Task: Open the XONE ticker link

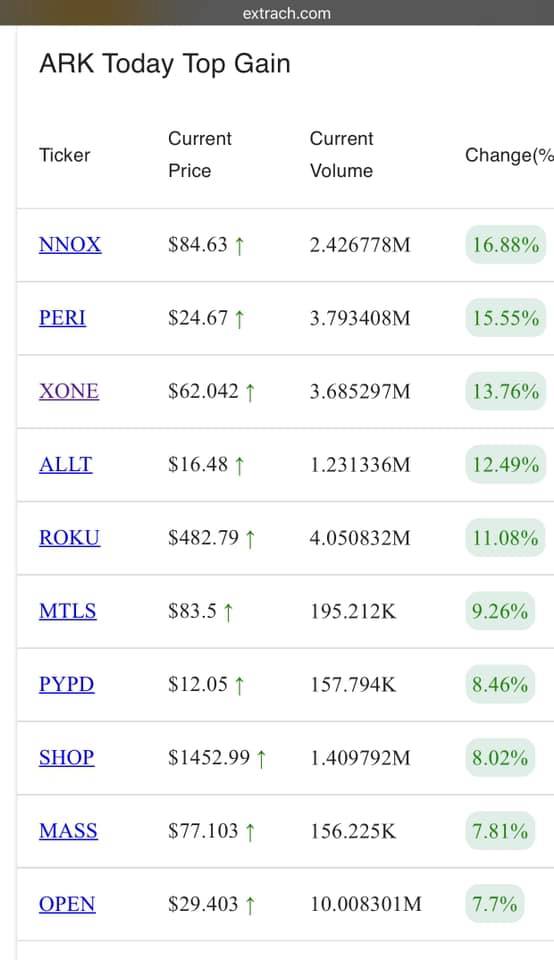Action: 69,391
